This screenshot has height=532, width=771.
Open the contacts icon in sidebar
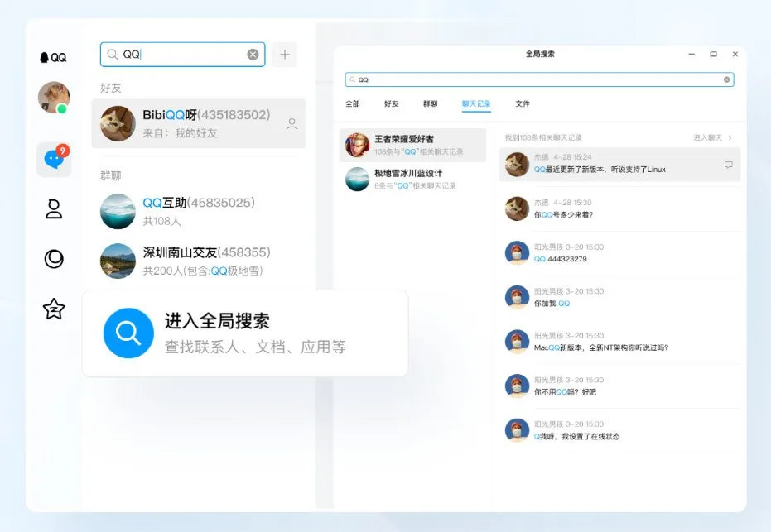54,209
